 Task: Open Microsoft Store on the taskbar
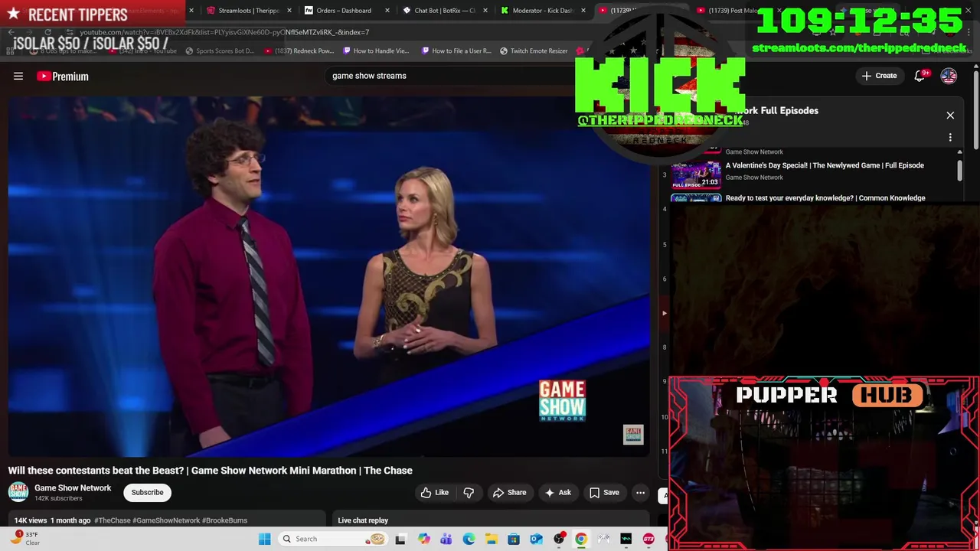tap(514, 539)
